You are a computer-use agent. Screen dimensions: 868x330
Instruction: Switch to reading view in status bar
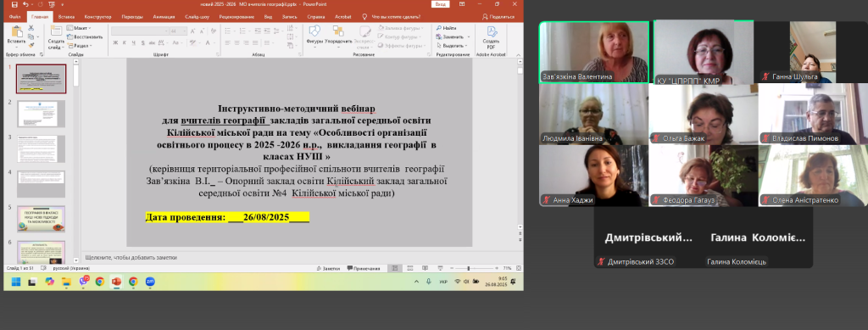click(426, 268)
